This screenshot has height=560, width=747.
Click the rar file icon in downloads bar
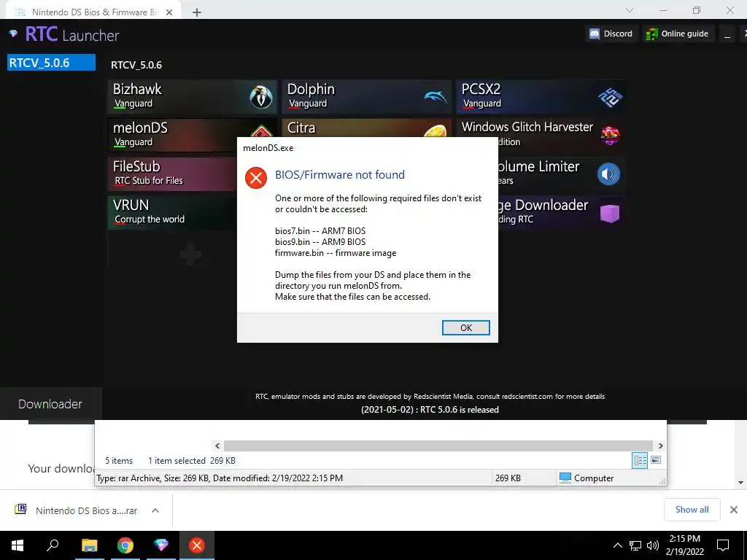click(x=20, y=510)
